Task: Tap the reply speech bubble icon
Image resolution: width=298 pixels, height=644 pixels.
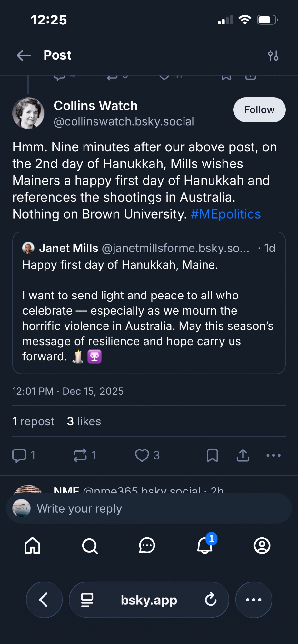Action: coord(19,455)
